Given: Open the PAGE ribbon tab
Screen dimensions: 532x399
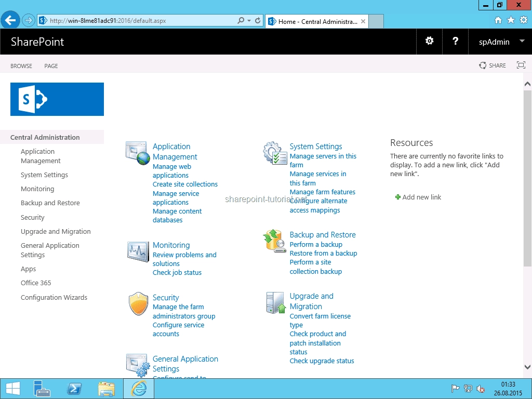Looking at the screenshot, I should point(51,66).
